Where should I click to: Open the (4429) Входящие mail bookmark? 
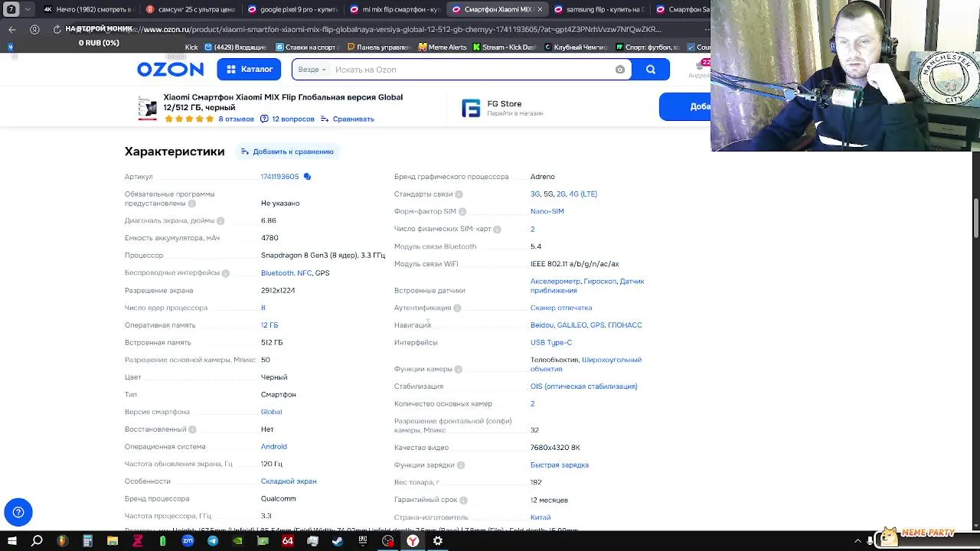coord(235,47)
